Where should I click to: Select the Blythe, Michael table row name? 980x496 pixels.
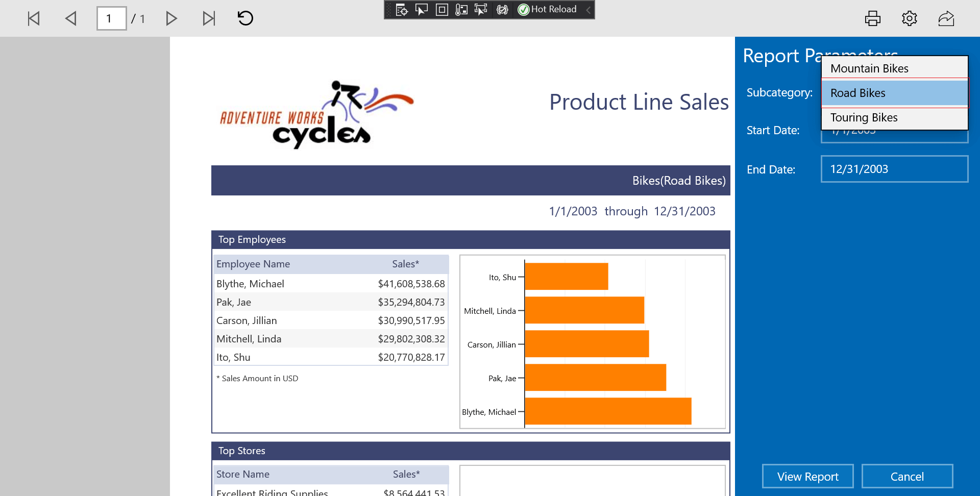tap(250, 284)
